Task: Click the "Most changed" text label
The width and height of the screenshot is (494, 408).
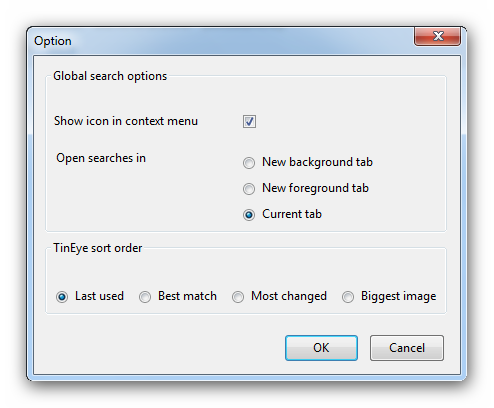Action: tap(289, 296)
